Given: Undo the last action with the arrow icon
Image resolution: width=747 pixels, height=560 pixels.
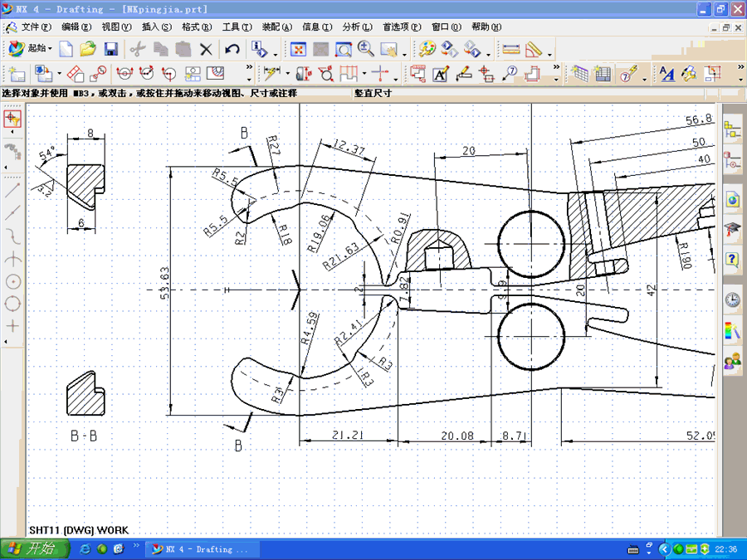Looking at the screenshot, I should pyautogui.click(x=232, y=49).
